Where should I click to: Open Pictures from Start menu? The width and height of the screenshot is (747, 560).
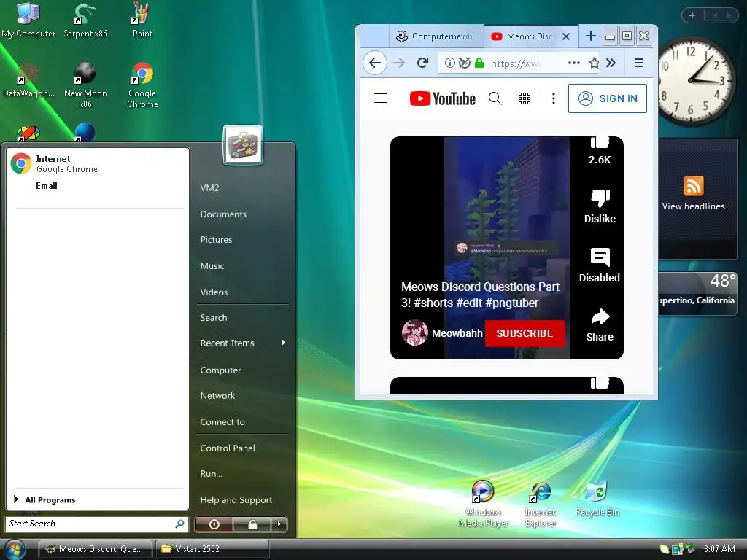[216, 239]
